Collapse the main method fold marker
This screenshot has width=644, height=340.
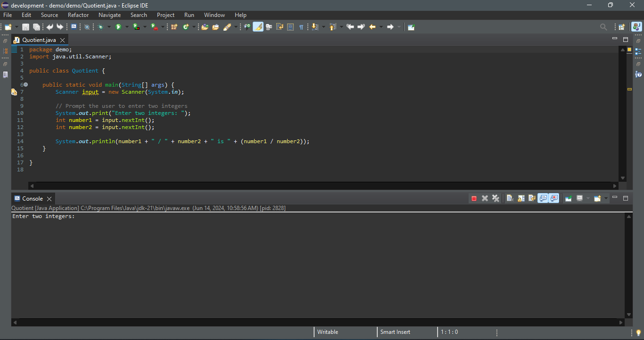tap(25, 85)
